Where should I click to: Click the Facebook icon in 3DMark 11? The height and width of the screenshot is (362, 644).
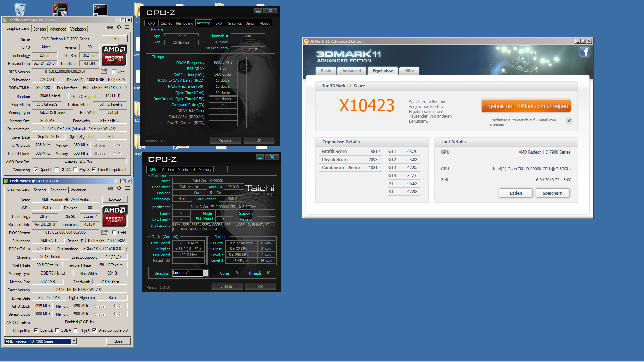[584, 52]
